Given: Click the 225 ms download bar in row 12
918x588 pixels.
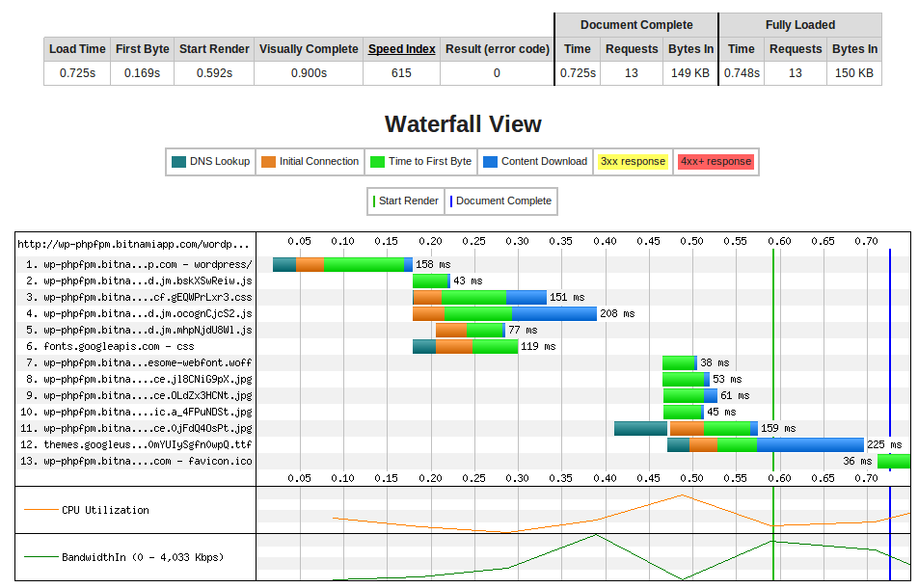Looking at the screenshot, I should (x=810, y=444).
